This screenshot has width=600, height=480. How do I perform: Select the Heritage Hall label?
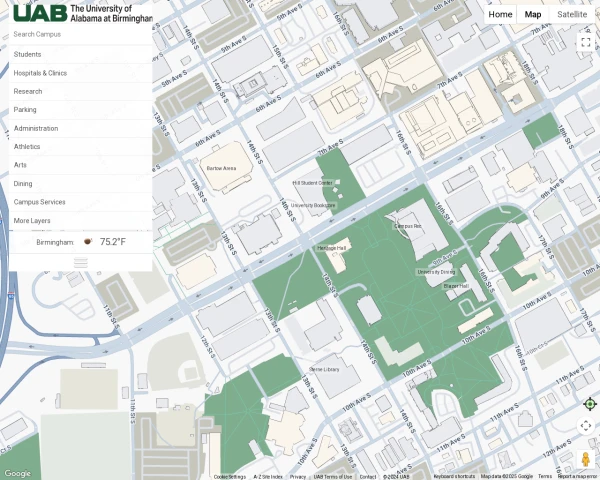click(x=331, y=248)
